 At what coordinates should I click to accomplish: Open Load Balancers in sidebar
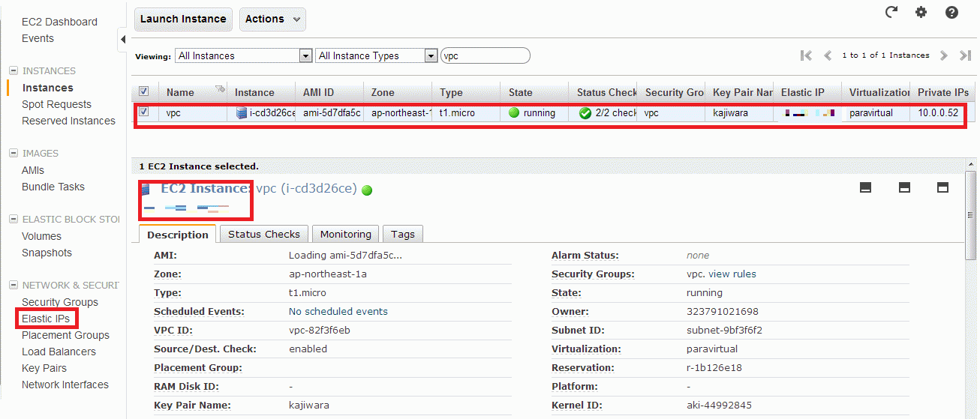59,352
